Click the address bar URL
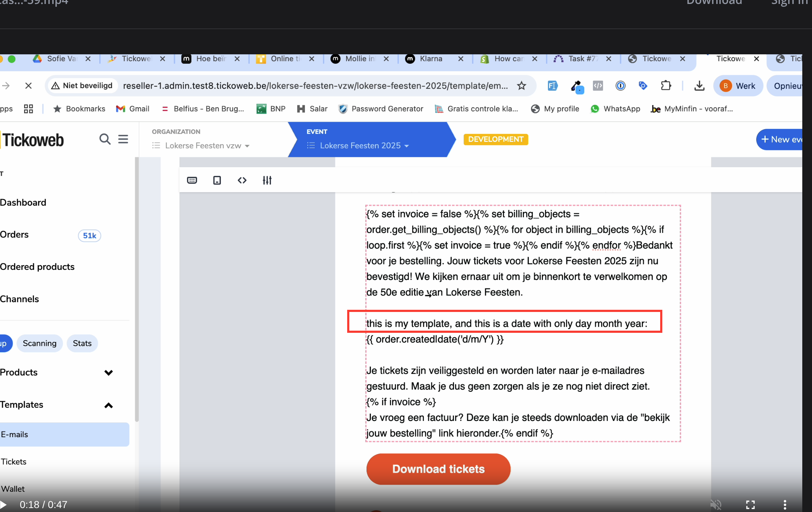Screen dimensions: 812x512 (x=315, y=86)
